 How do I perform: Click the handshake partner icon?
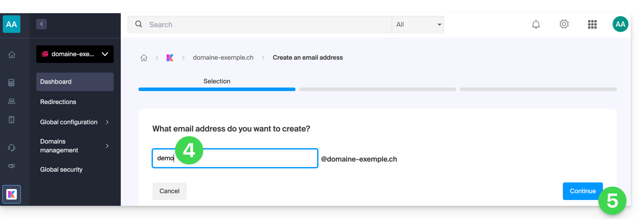click(12, 166)
